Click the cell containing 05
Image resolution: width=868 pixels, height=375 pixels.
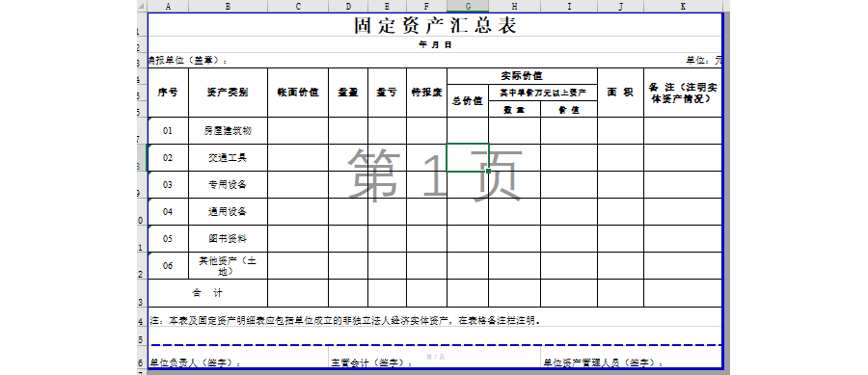point(168,238)
